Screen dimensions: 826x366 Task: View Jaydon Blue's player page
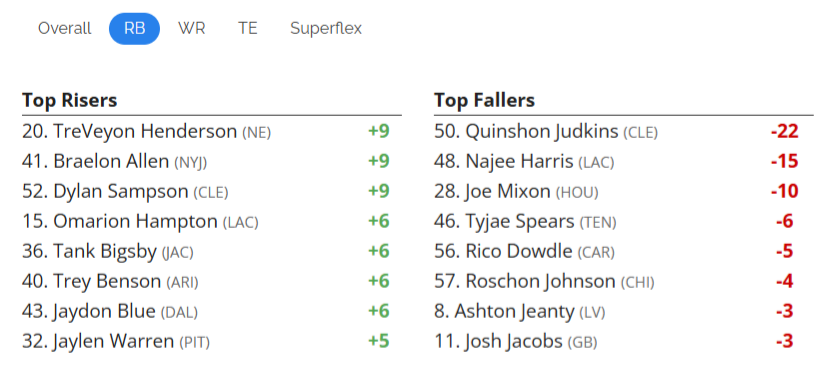coord(104,312)
